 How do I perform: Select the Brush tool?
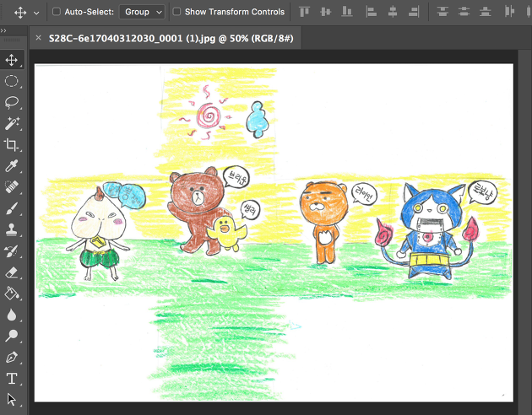pyautogui.click(x=12, y=208)
